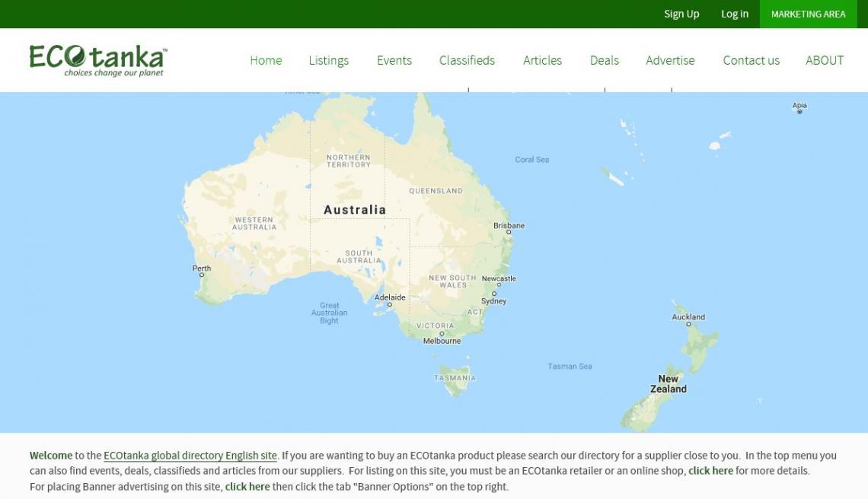
Task: Click the Australia country label on map
Action: pyautogui.click(x=355, y=210)
